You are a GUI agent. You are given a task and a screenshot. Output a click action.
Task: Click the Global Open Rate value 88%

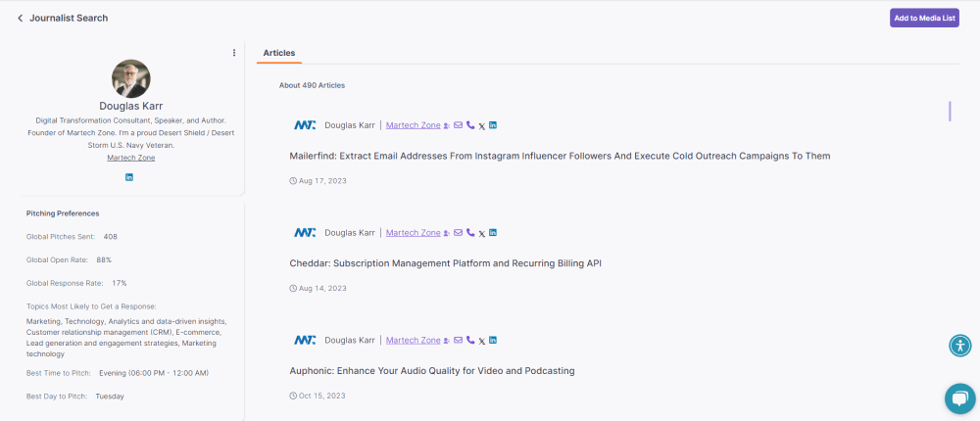[x=105, y=259]
